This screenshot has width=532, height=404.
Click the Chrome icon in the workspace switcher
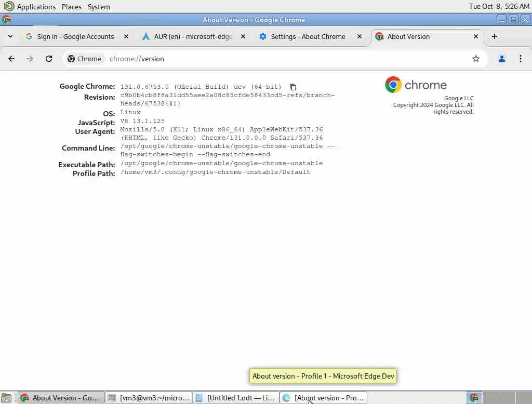pos(474,398)
